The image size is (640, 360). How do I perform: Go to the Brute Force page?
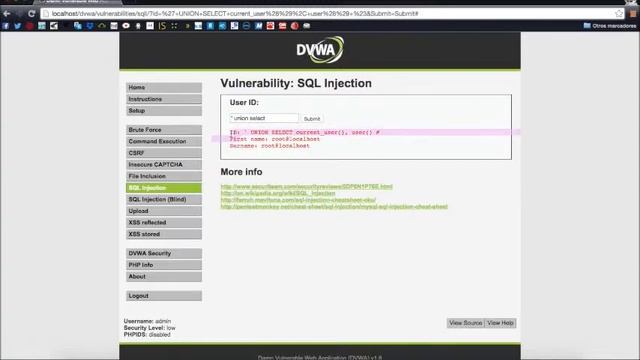click(x=164, y=130)
